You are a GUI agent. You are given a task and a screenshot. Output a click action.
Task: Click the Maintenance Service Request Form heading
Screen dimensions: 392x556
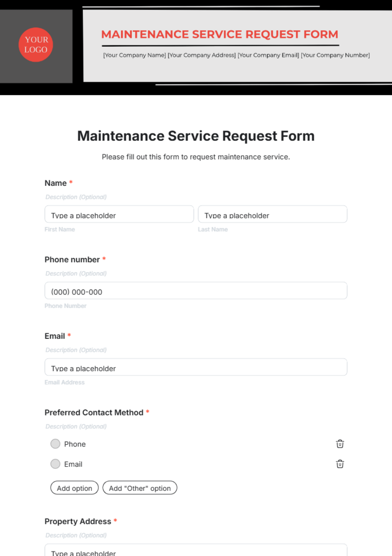point(196,136)
